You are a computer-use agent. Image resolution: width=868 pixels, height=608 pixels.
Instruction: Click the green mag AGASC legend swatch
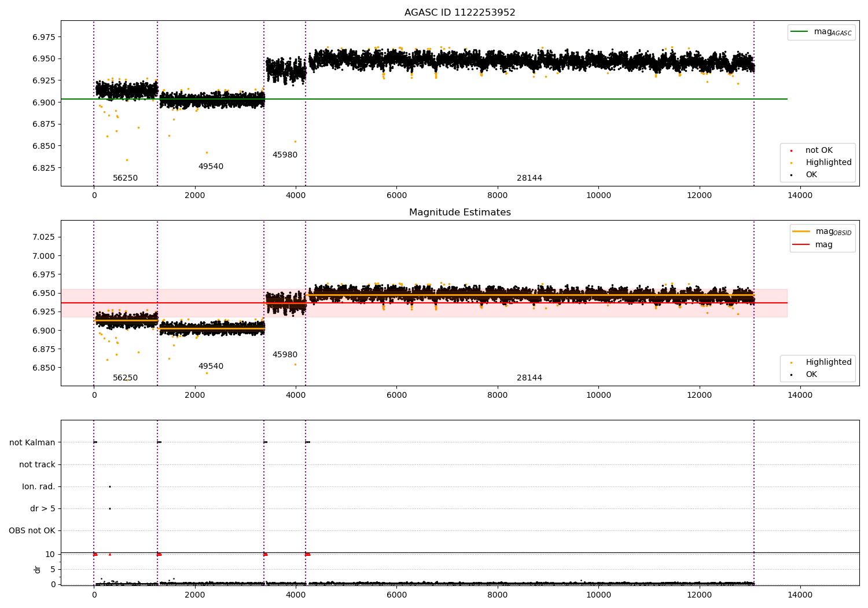click(x=800, y=32)
